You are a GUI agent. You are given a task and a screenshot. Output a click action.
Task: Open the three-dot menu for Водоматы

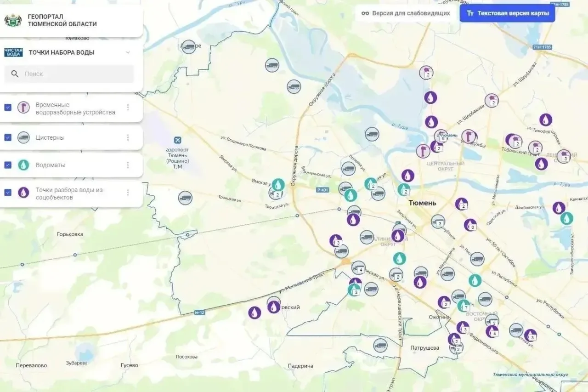pyautogui.click(x=128, y=165)
